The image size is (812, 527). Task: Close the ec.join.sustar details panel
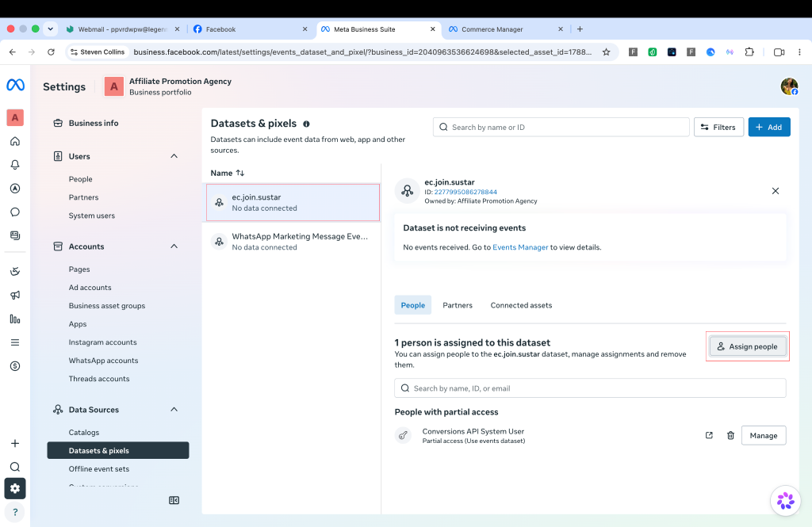pos(776,191)
